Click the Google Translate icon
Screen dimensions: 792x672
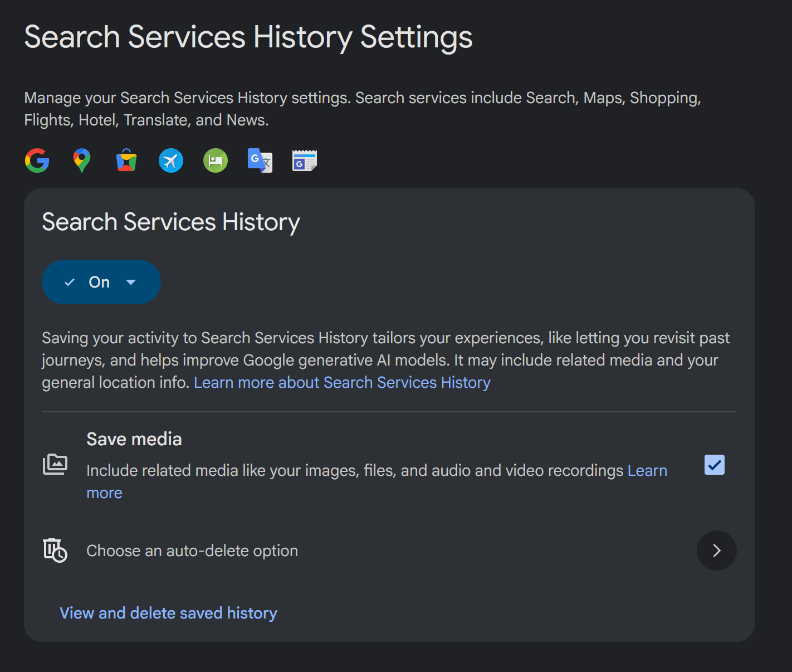[260, 160]
